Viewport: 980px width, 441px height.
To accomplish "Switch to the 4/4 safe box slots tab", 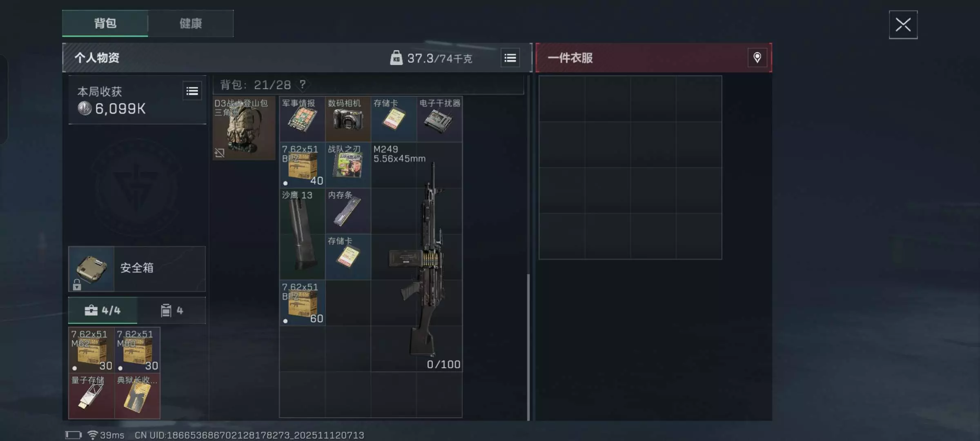I will [102, 310].
